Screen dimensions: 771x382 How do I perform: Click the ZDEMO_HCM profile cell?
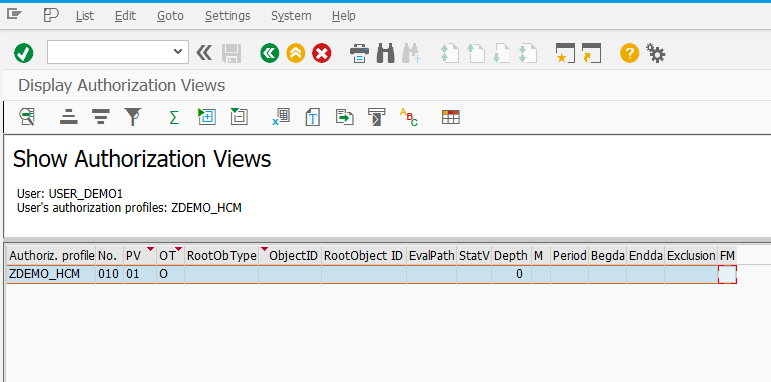pyautogui.click(x=51, y=274)
